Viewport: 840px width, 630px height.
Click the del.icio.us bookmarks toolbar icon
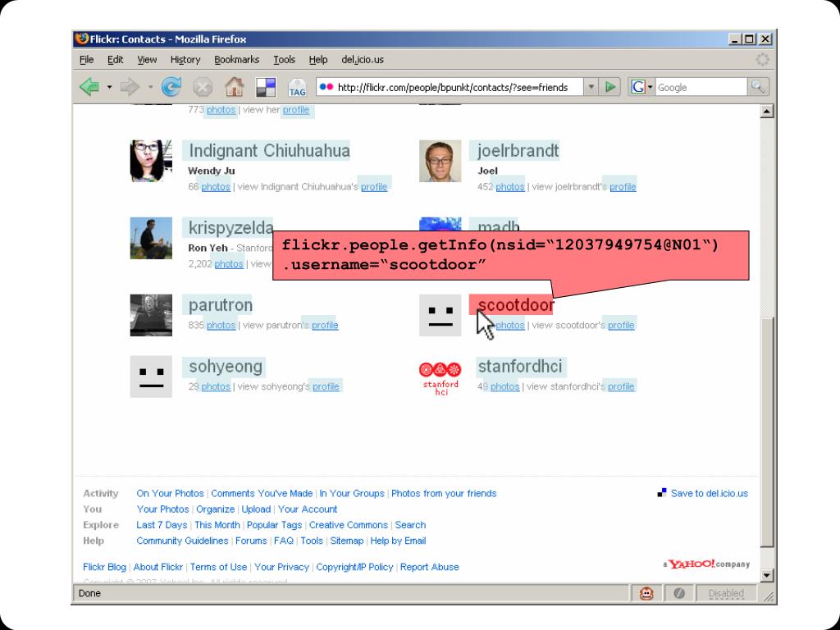[x=266, y=87]
